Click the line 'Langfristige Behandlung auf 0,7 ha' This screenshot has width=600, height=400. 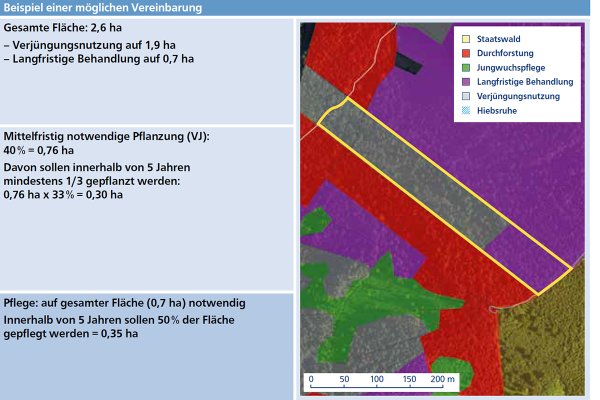pyautogui.click(x=103, y=59)
